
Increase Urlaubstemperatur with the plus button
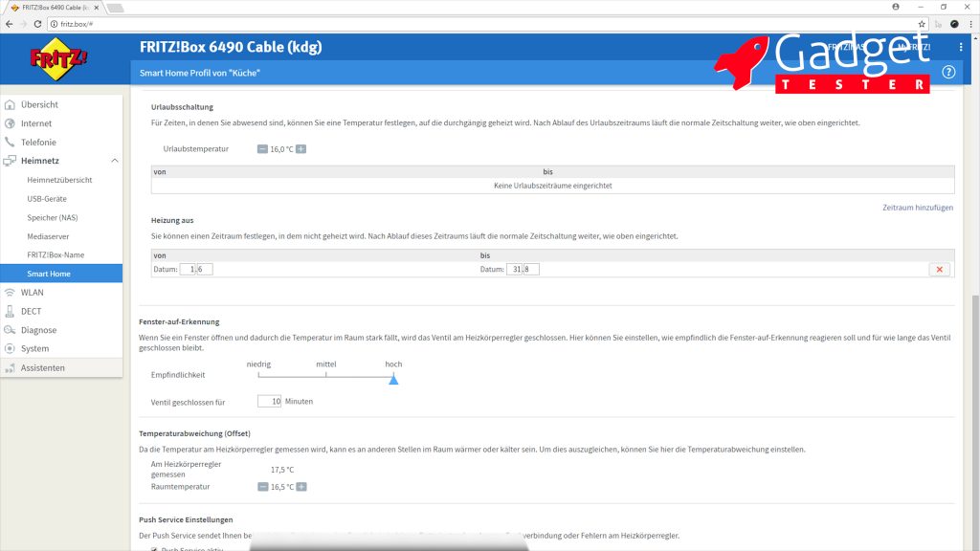(x=301, y=149)
